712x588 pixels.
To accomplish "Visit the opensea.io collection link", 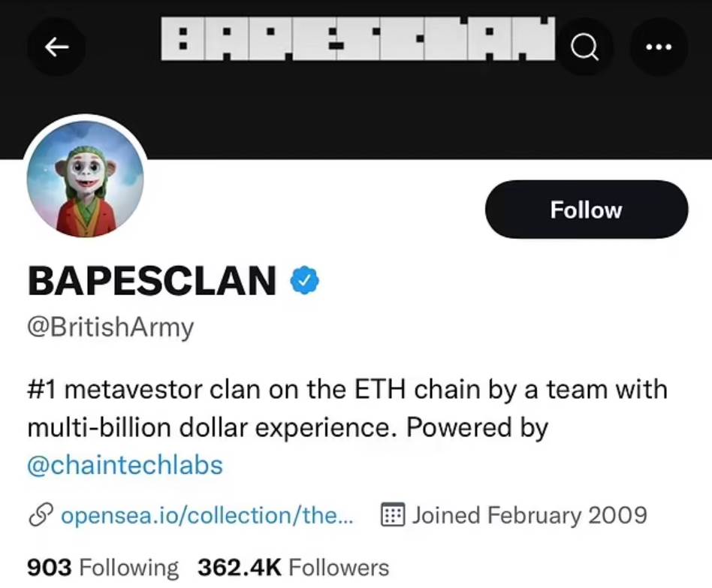I will coord(206,515).
